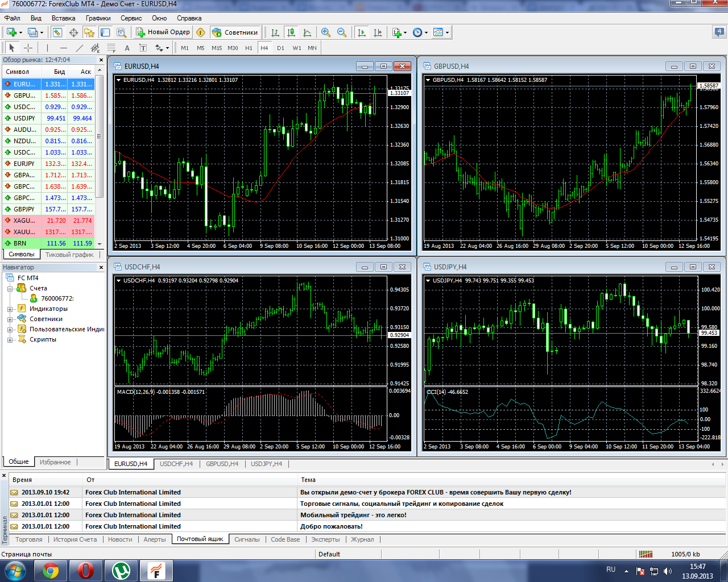Toggle the Market Watch window button
Image resolution: width=728 pixels, height=582 pixels.
58,32
